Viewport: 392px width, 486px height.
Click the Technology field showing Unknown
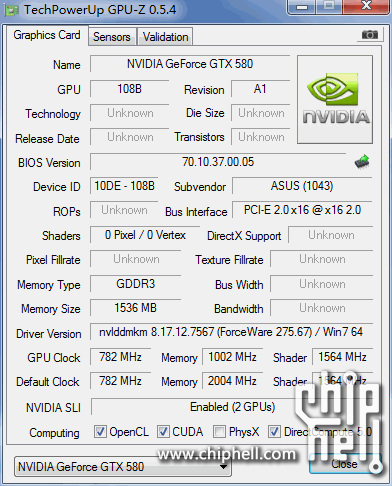click(x=129, y=113)
